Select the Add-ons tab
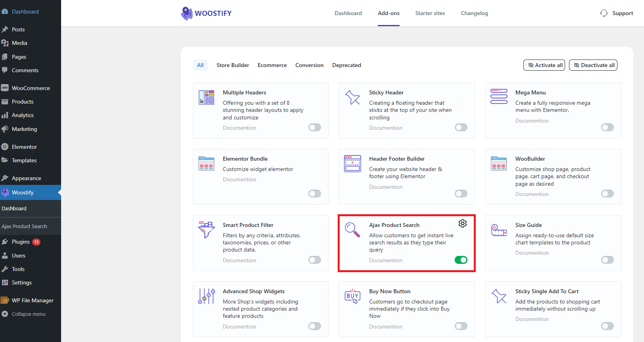The width and height of the screenshot is (644, 342). 388,13
